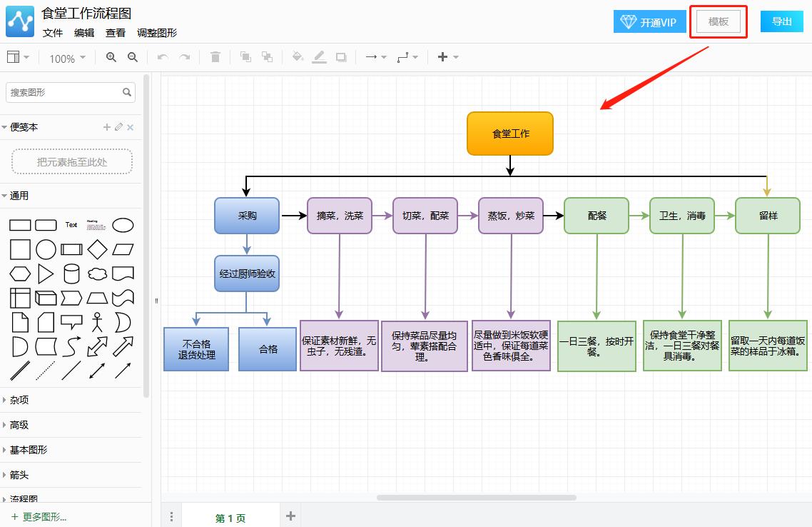The image size is (812, 527).
Task: Select the 食堂工作 orange node
Action: tap(510, 134)
